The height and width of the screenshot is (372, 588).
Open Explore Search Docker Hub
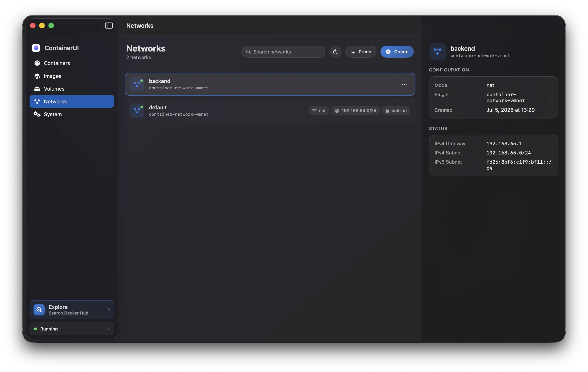click(x=72, y=310)
